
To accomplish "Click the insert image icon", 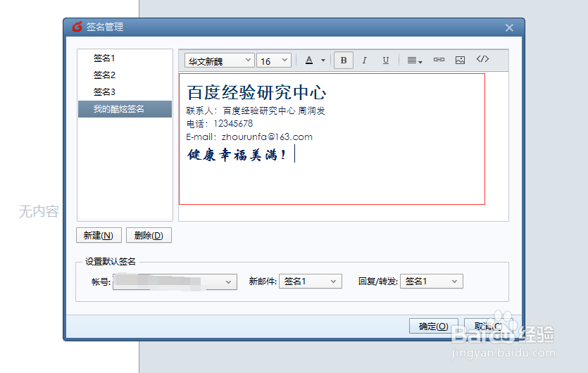I will click(x=460, y=60).
